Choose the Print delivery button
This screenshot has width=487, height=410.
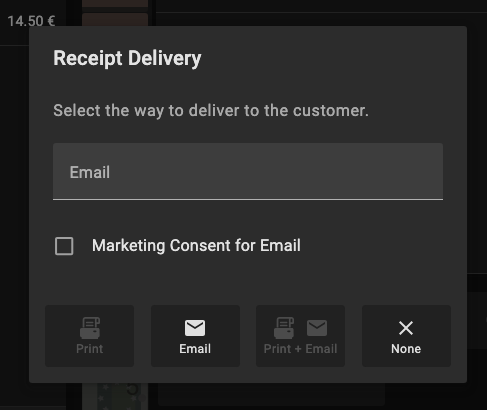tap(90, 336)
